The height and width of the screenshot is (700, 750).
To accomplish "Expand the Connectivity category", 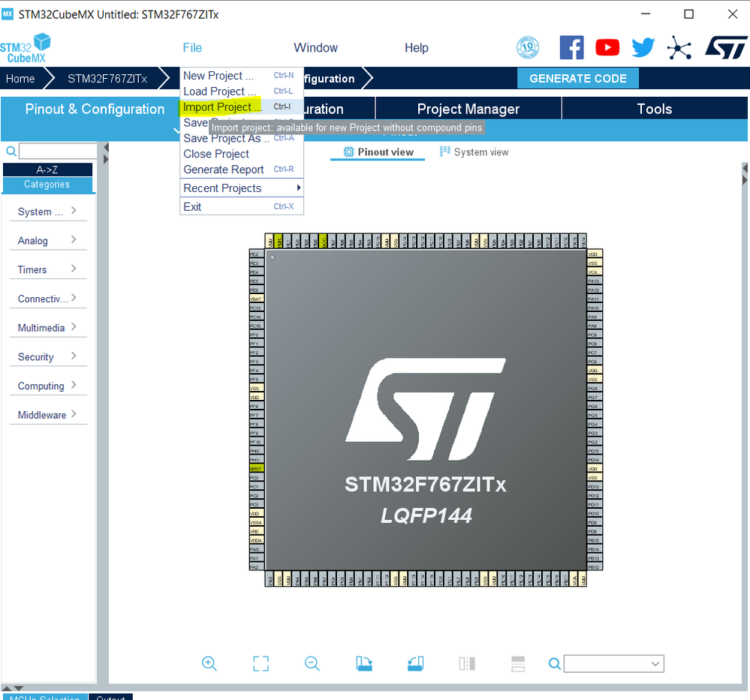I will [48, 299].
